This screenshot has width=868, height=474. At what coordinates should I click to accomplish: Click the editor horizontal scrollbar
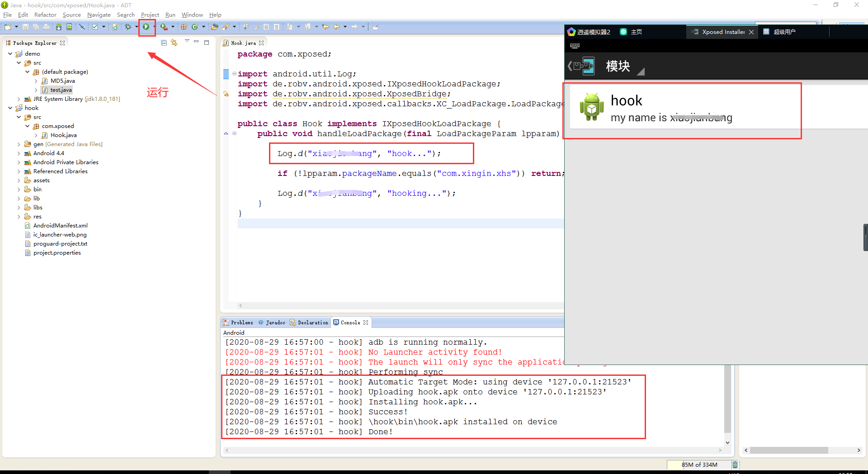tap(401, 305)
